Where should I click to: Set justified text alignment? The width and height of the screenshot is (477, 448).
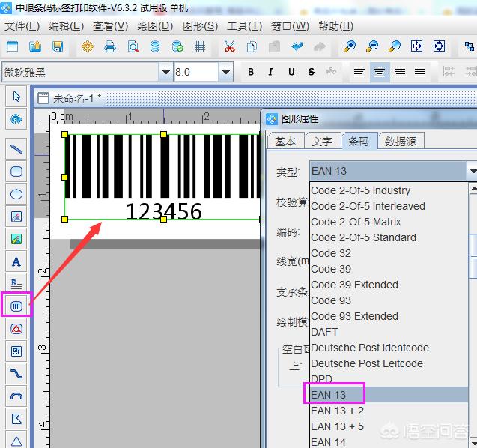(420, 72)
